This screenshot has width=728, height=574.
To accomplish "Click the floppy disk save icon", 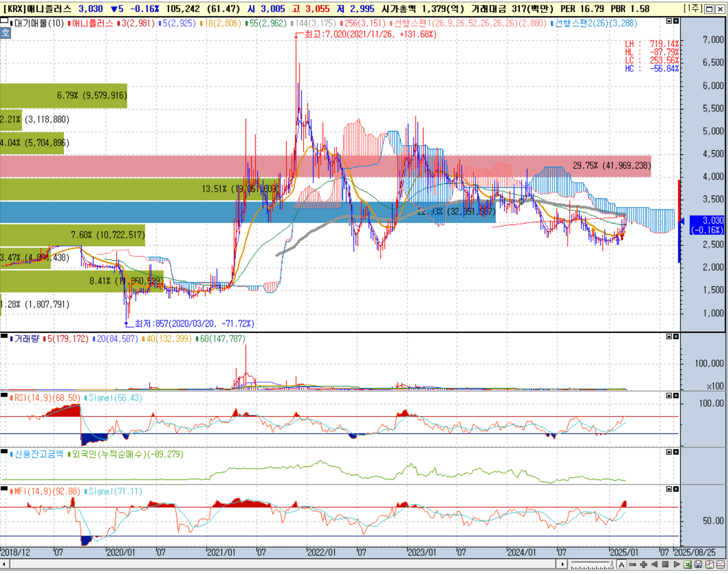I will pos(698,564).
